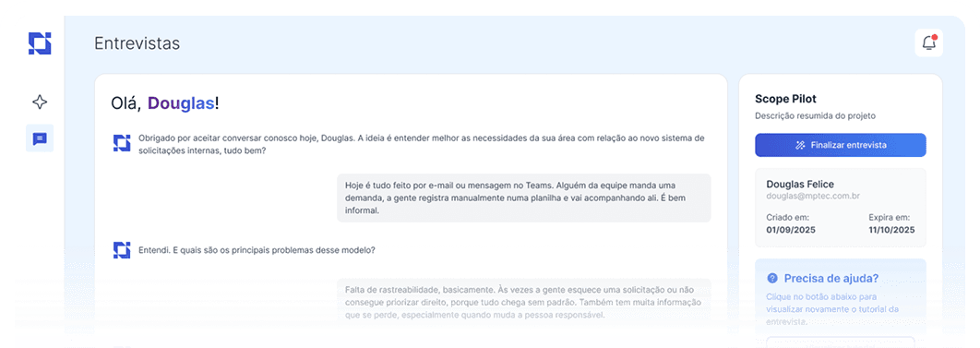
Task: Open the sparkle AI sidebar icon
Action: point(40,102)
